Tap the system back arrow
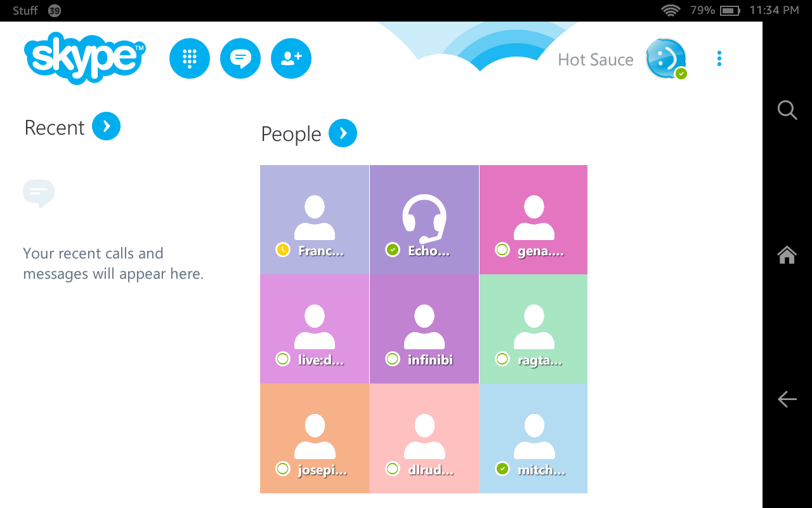The height and width of the screenshot is (508, 812). pos(787,399)
